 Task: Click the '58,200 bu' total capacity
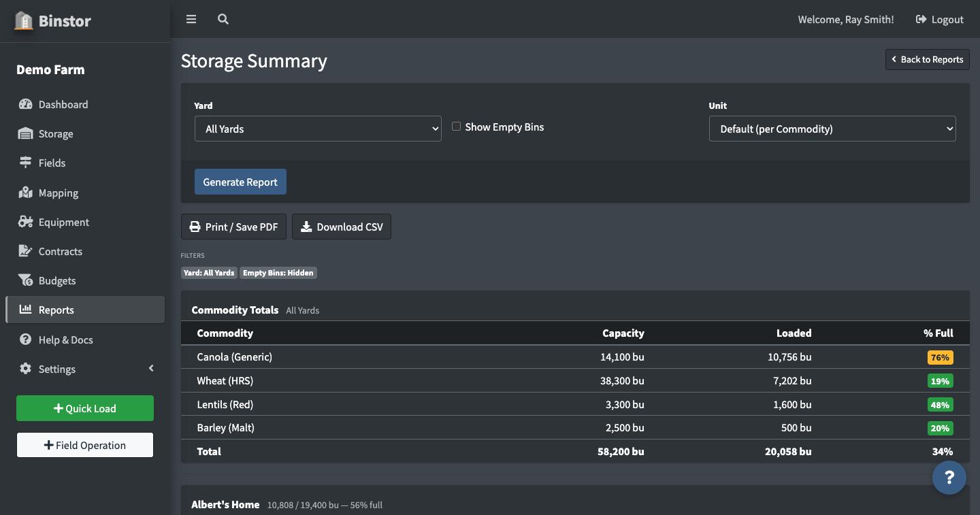coord(621,451)
